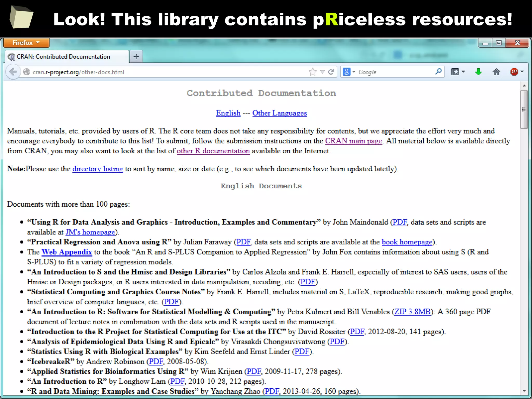Open other R documentation link
Viewport: 532px width, 399px height.
coord(213,151)
